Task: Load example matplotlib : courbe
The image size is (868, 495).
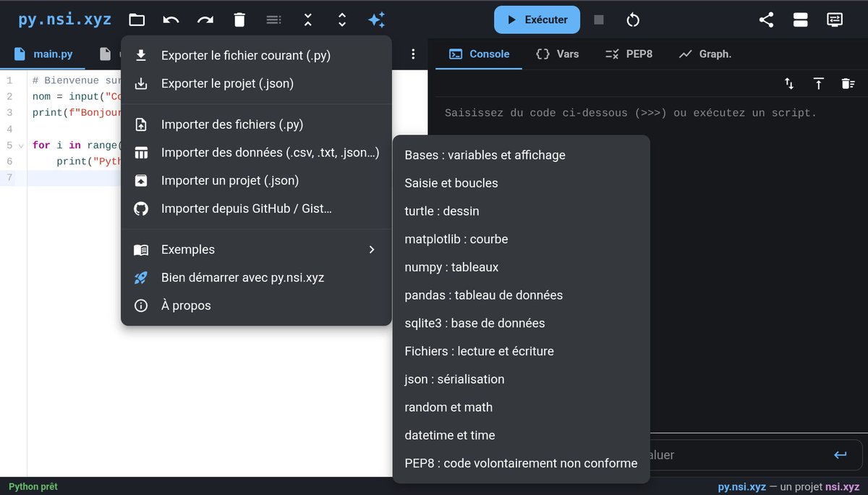Action: pos(521,239)
